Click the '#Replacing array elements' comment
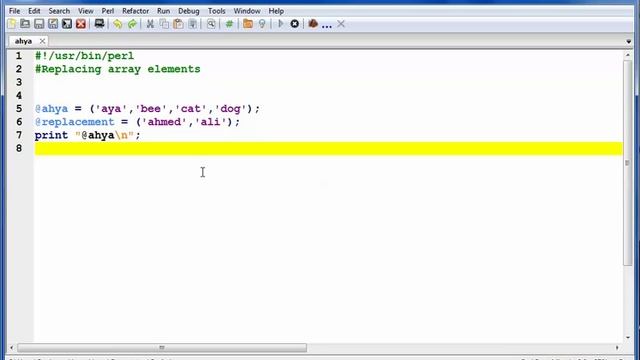The width and height of the screenshot is (640, 360). point(118,69)
